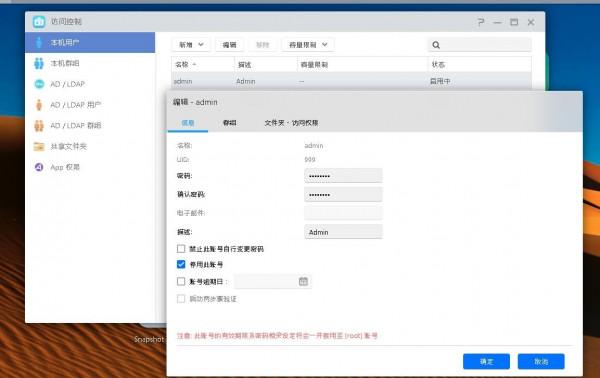
Task: Click the 描述 column header
Action: (x=266, y=65)
